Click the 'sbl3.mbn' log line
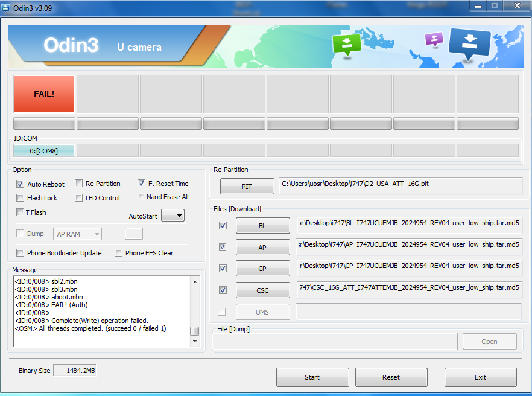The height and width of the screenshot is (396, 532). (46, 289)
